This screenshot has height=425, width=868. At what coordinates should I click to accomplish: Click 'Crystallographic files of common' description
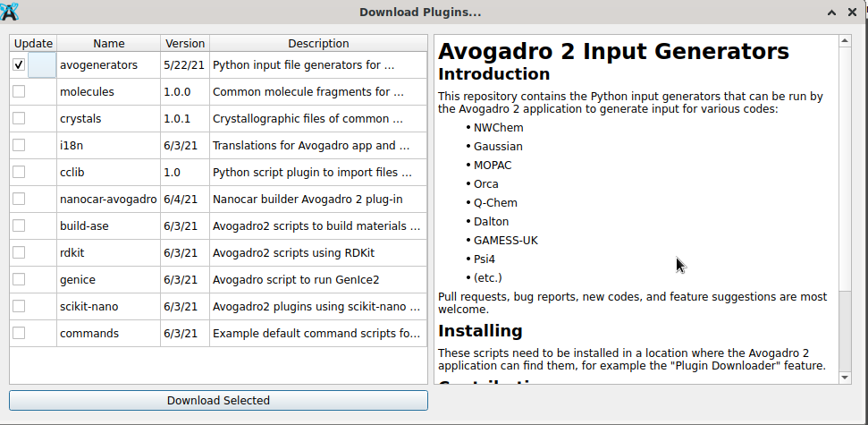pyautogui.click(x=318, y=119)
